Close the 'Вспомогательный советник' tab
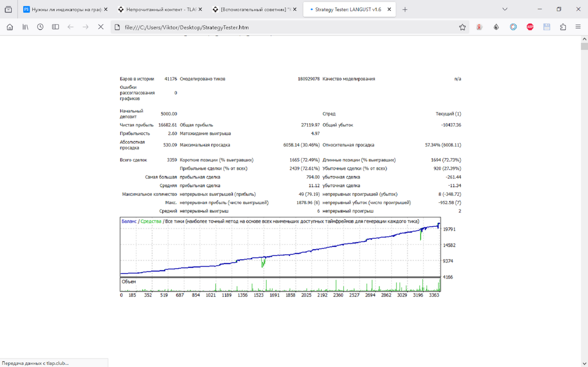Viewport: 588px width, 367px height. tap(294, 9)
